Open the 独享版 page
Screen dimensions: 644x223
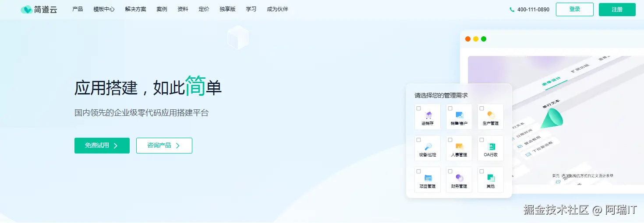(x=227, y=9)
